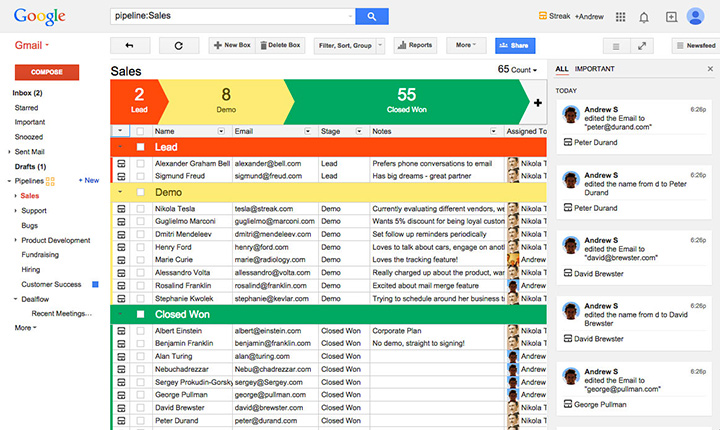The width and height of the screenshot is (720, 430).
Task: Open the Google apps grid
Action: coord(620,17)
